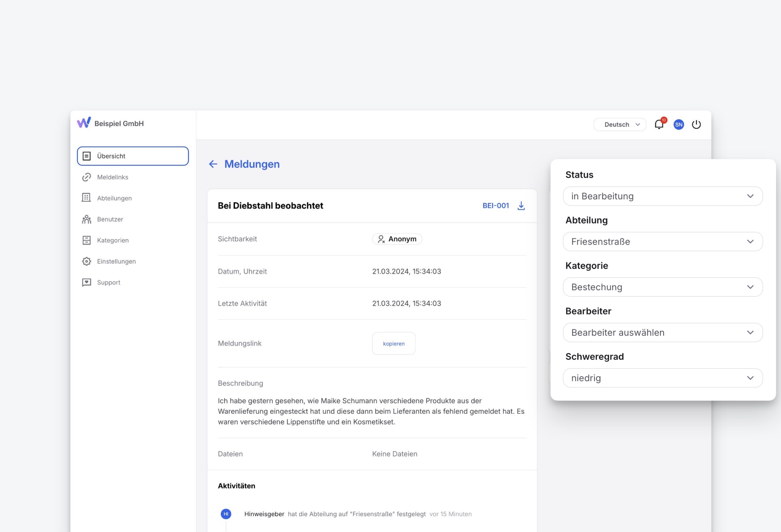The image size is (781, 532).
Task: Open Abteilungen in the sidebar
Action: pyautogui.click(x=114, y=198)
